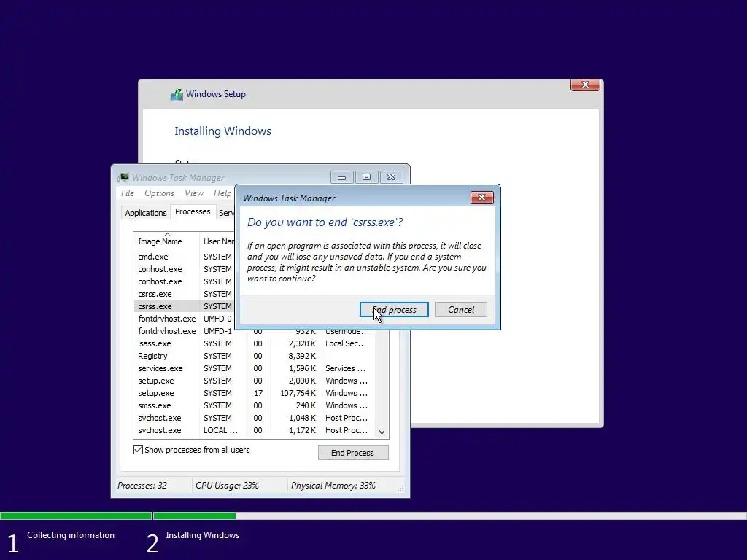This screenshot has height=560, width=747.
Task: Click End Process button in Task Manager window
Action: point(353,452)
